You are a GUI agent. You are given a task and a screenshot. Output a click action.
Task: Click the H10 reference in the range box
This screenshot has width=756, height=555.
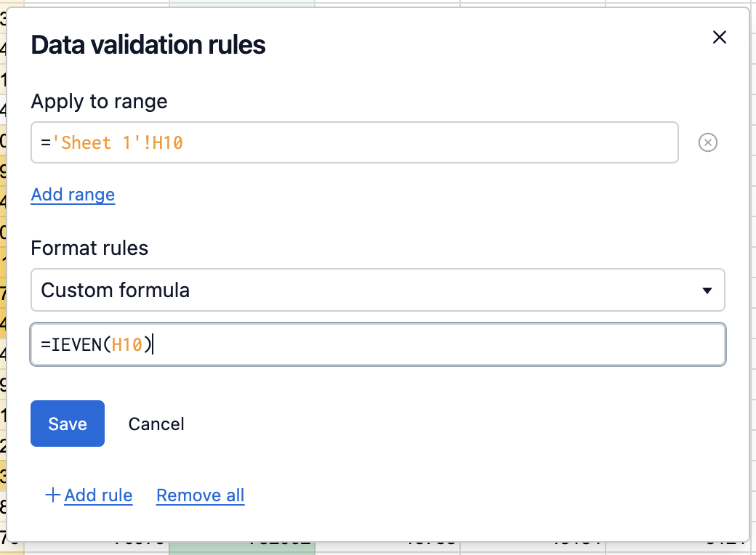coord(167,142)
